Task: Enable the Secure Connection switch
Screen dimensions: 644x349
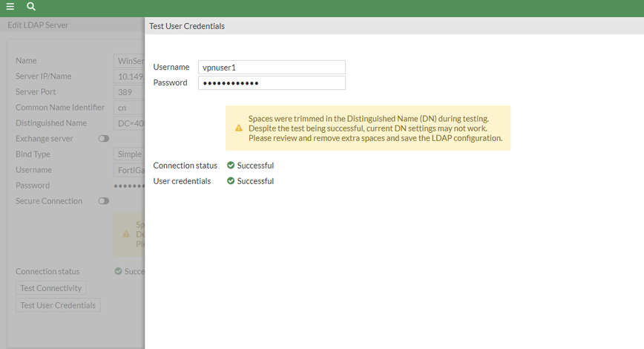Action: (103, 201)
